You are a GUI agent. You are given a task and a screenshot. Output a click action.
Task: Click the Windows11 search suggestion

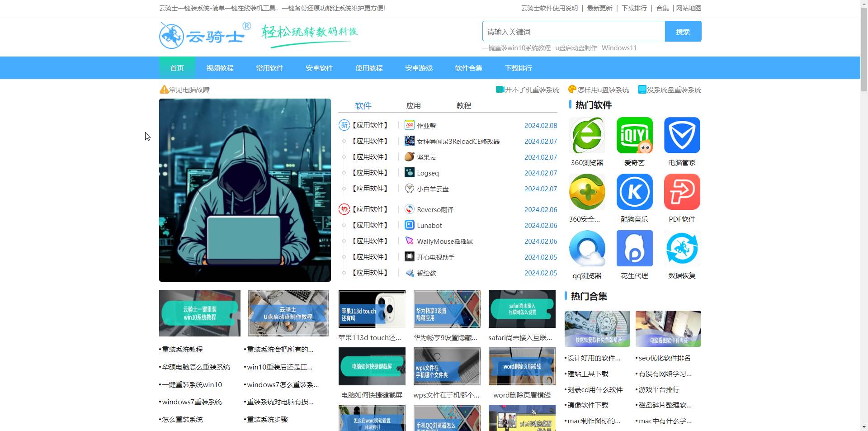(619, 48)
